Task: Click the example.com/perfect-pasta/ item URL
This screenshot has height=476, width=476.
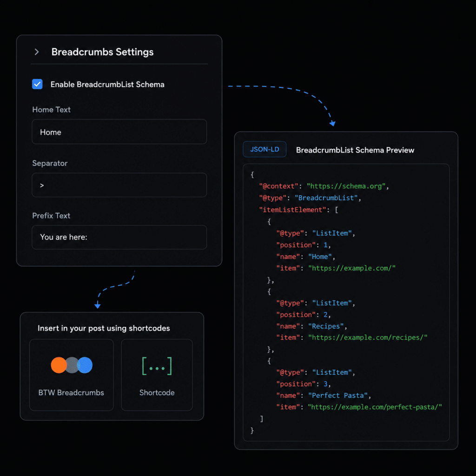Action: point(375,407)
